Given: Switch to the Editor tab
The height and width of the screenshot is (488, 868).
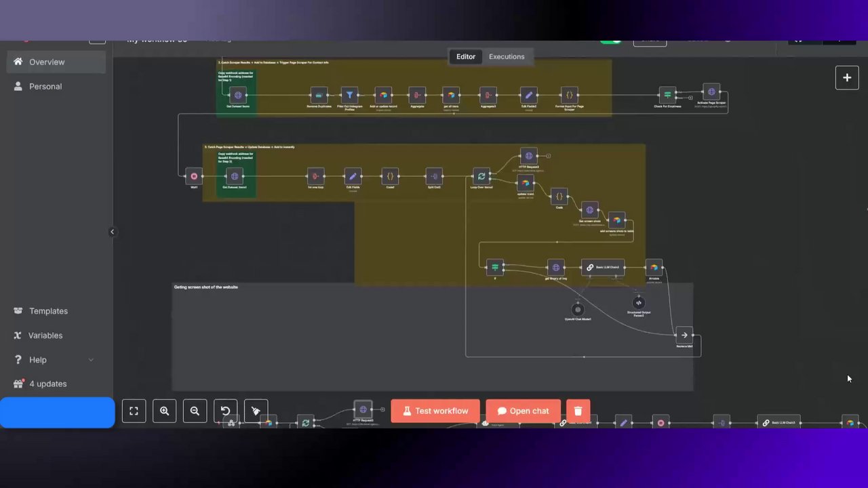Looking at the screenshot, I should pos(466,57).
